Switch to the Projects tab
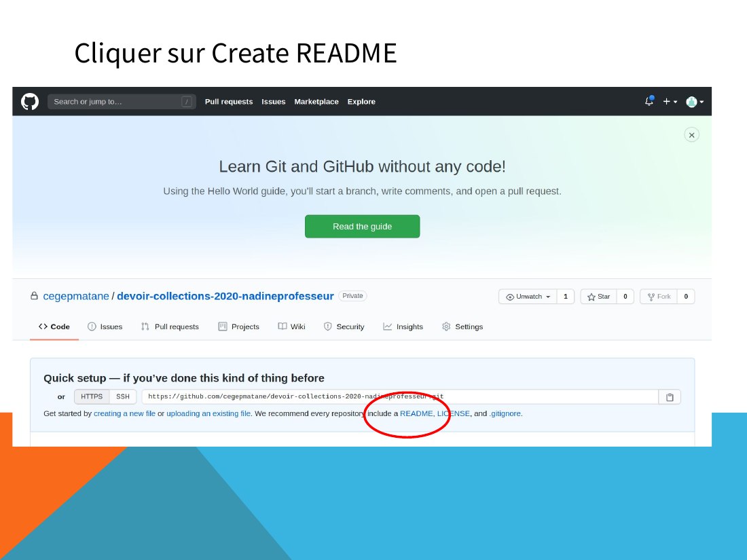The image size is (747, 560). click(238, 326)
